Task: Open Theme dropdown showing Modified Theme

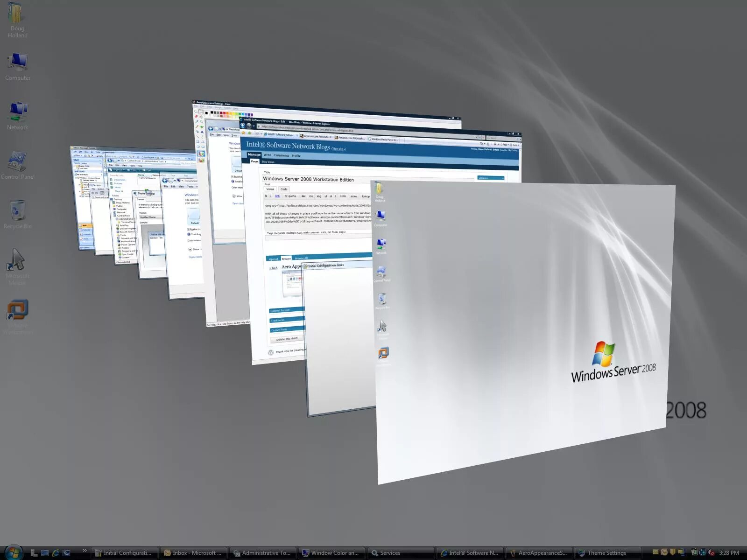Action: coord(151,217)
